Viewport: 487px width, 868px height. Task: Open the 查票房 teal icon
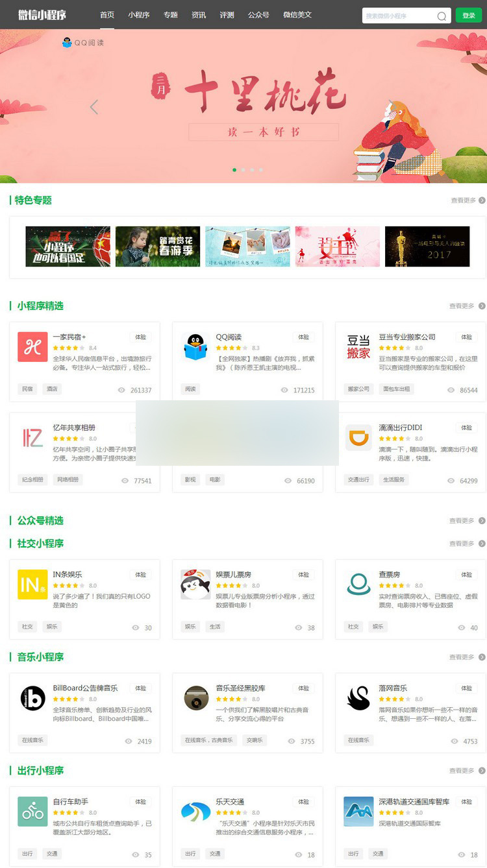(x=358, y=585)
